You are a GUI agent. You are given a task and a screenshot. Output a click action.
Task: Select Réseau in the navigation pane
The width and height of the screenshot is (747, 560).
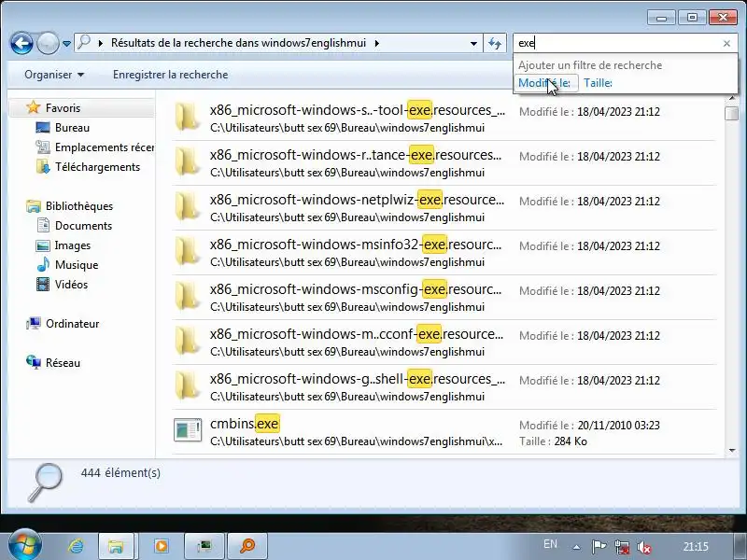[63, 363]
